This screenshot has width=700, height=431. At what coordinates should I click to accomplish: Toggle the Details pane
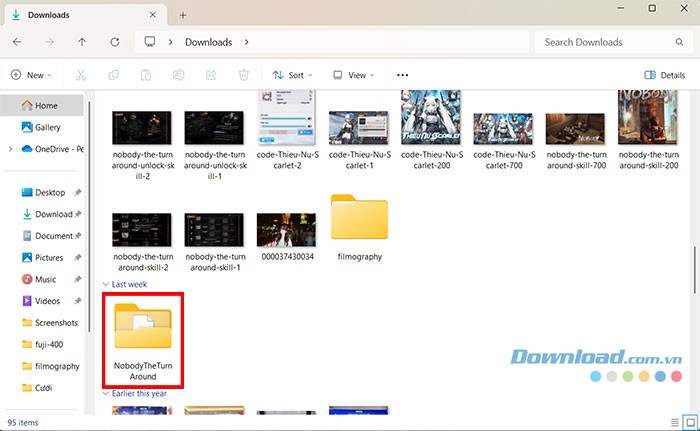click(665, 75)
